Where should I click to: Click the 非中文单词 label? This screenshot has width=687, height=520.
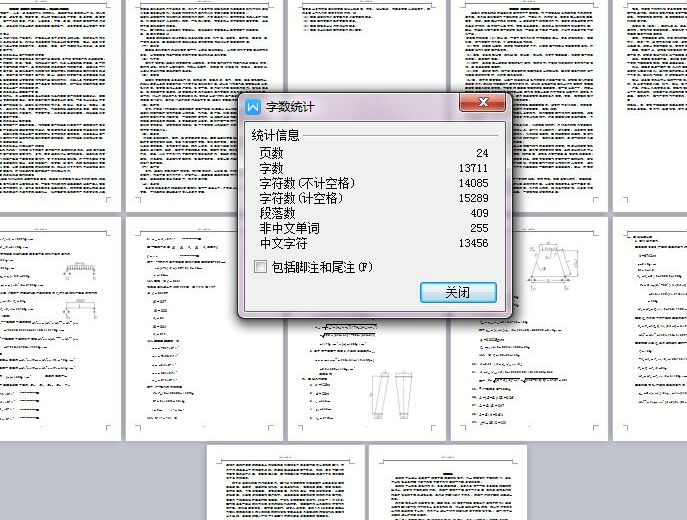290,228
